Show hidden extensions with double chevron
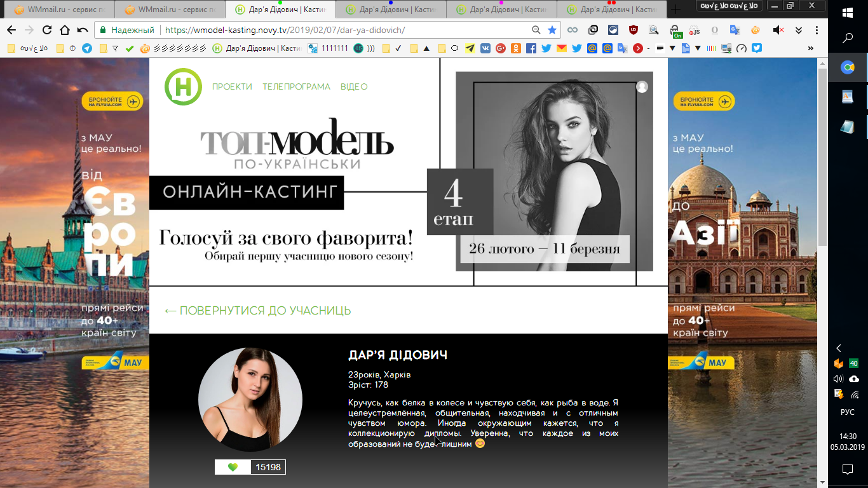This screenshot has height=488, width=868. (799, 30)
